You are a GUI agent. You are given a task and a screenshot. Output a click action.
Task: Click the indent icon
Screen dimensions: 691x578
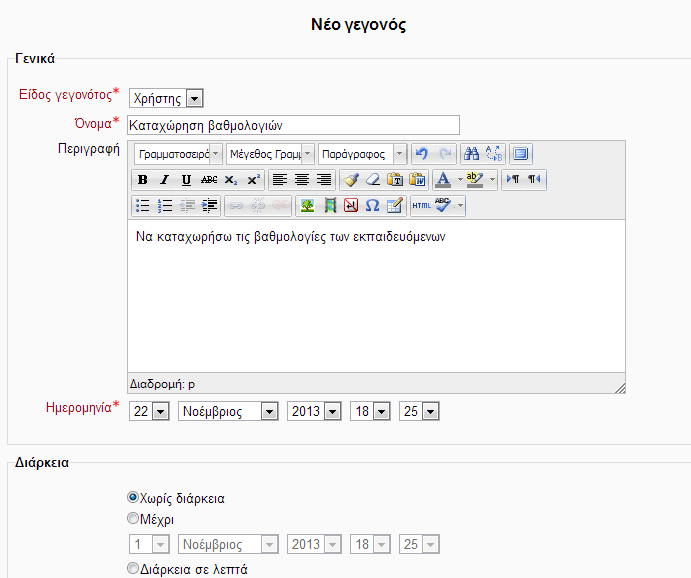[x=209, y=206]
